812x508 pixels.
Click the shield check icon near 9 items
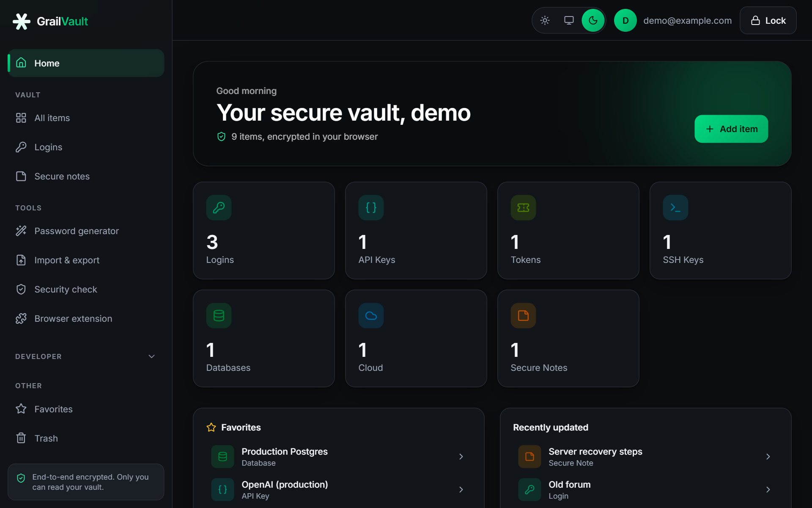[x=221, y=136]
